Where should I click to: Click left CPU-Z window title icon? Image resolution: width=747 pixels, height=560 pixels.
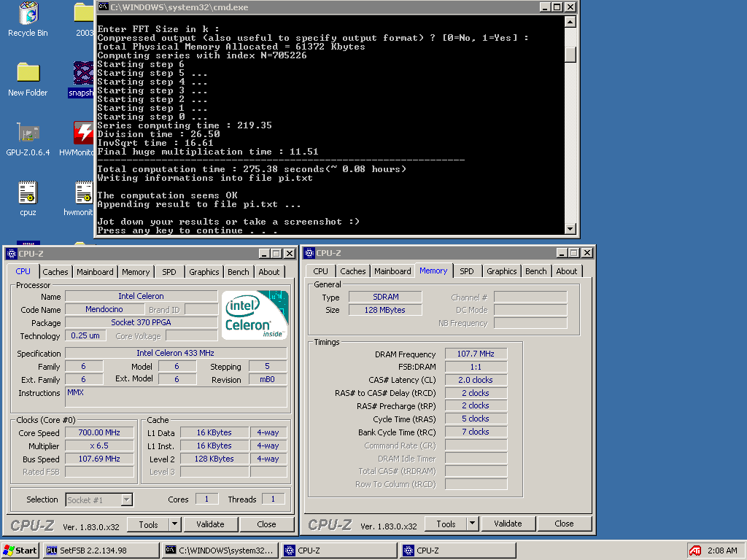point(12,254)
